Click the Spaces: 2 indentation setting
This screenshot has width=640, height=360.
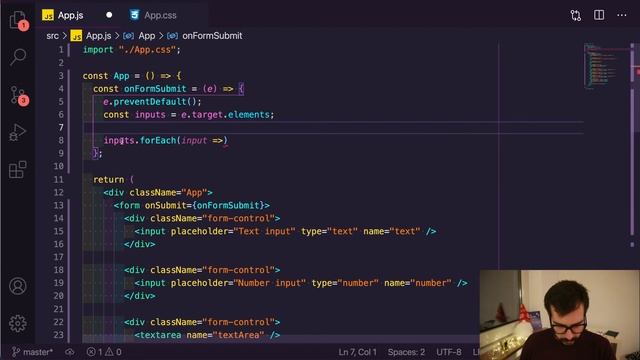tap(406, 352)
